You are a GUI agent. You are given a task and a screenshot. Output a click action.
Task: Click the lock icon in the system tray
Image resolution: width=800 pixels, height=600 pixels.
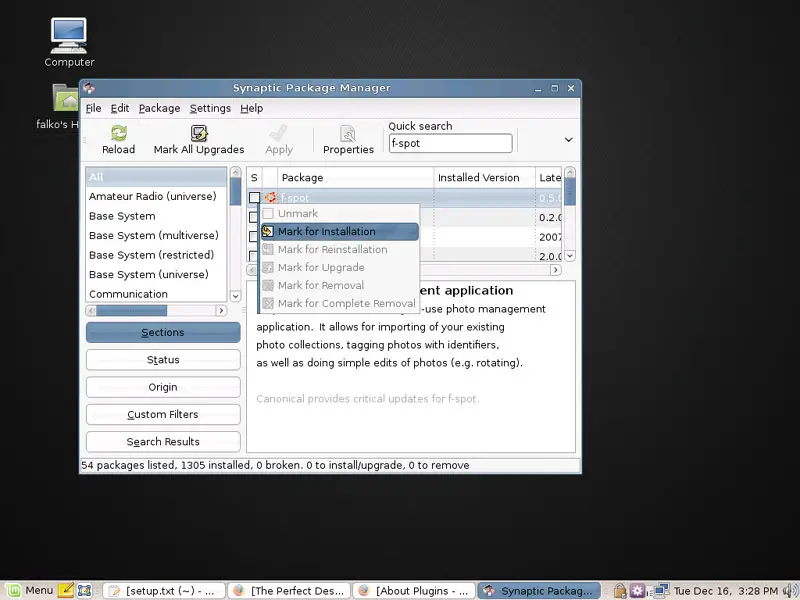click(x=620, y=591)
